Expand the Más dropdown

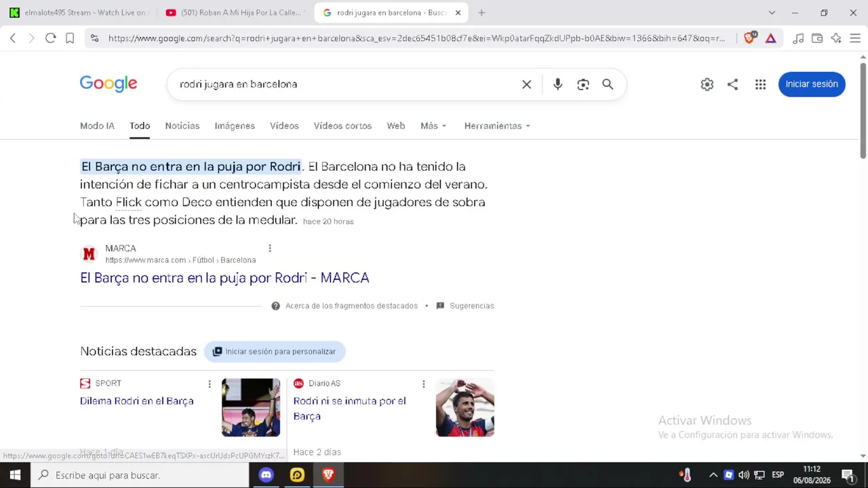point(433,126)
